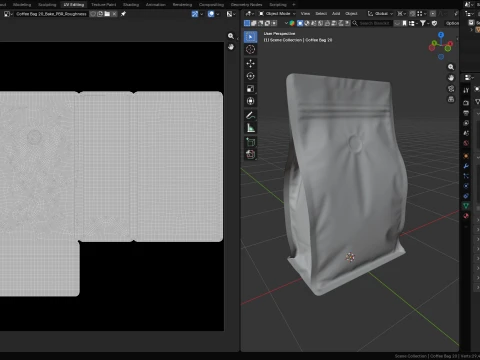This screenshot has width=480, height=360.
Task: Toggle the snapping magnet in viewport header
Action: pos(413,14)
